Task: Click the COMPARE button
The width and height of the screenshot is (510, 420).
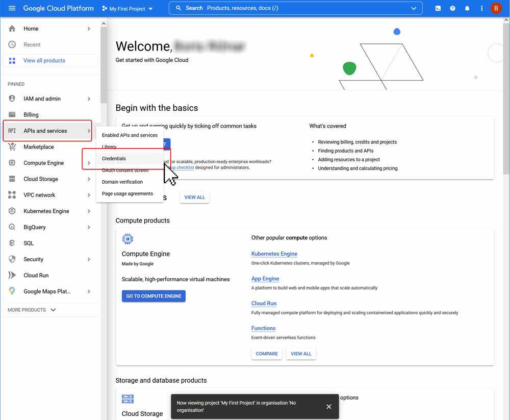Action: tap(267, 354)
